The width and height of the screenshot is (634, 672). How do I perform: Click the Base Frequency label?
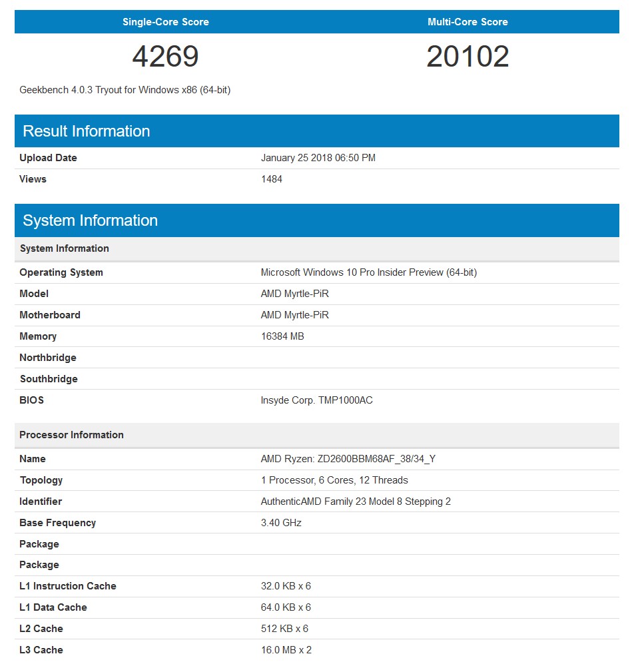point(58,523)
